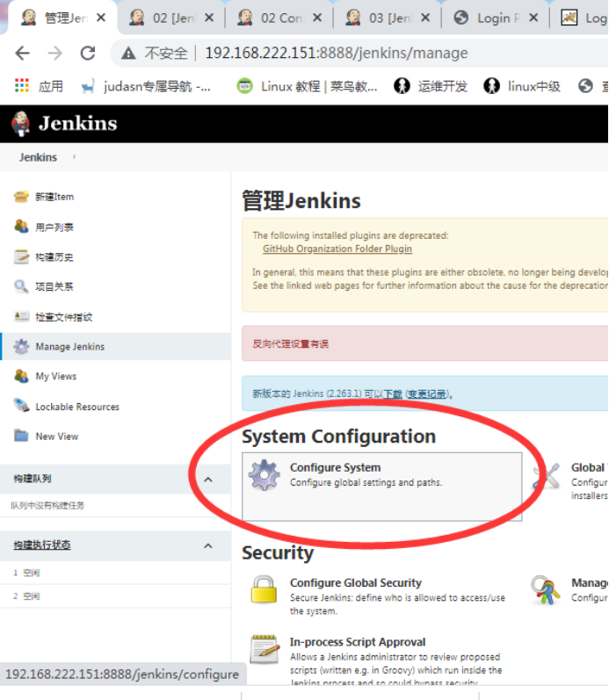Click the Lockable Resources icon
The height and width of the screenshot is (700, 609).
(x=21, y=406)
